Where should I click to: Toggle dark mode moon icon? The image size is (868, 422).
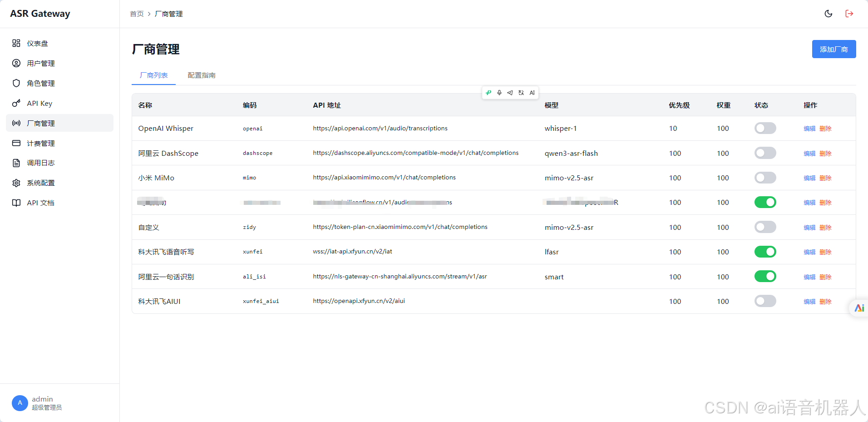(829, 14)
